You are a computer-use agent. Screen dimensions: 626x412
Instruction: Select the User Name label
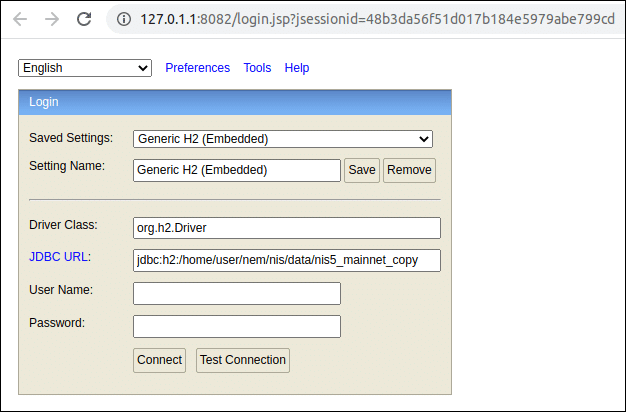point(61,290)
